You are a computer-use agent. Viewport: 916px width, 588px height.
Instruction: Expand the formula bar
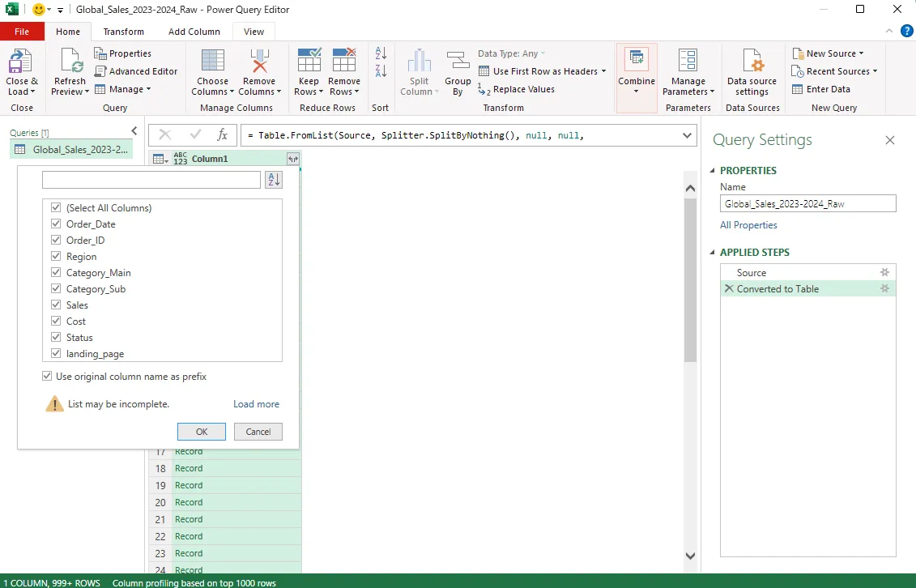click(687, 135)
